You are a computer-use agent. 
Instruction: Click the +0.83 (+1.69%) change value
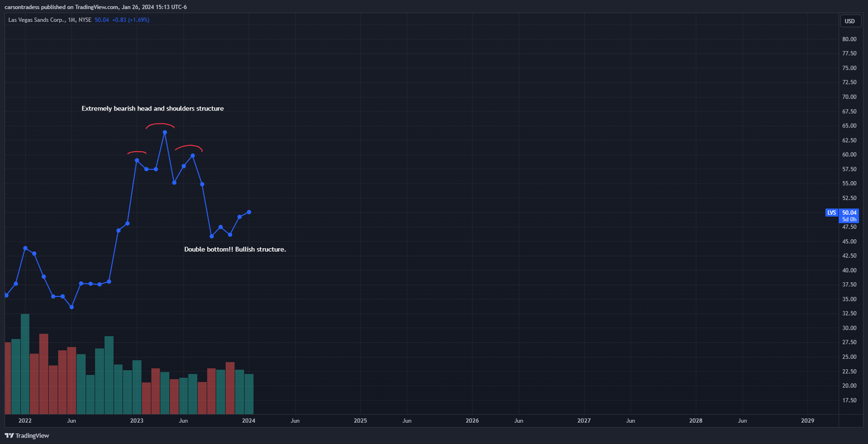(x=131, y=20)
